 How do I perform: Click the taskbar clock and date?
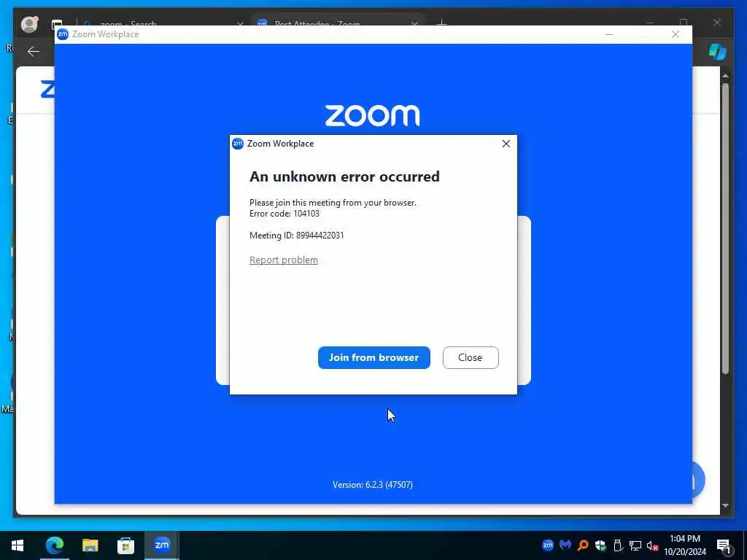685,545
